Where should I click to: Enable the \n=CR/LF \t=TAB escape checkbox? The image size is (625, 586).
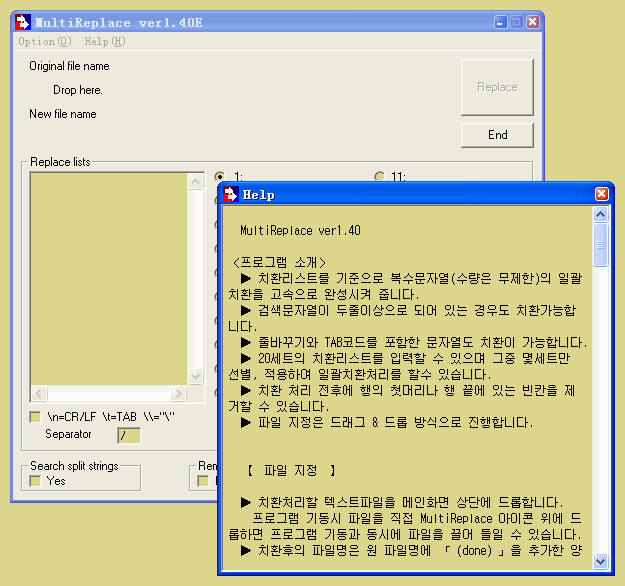click(35, 416)
